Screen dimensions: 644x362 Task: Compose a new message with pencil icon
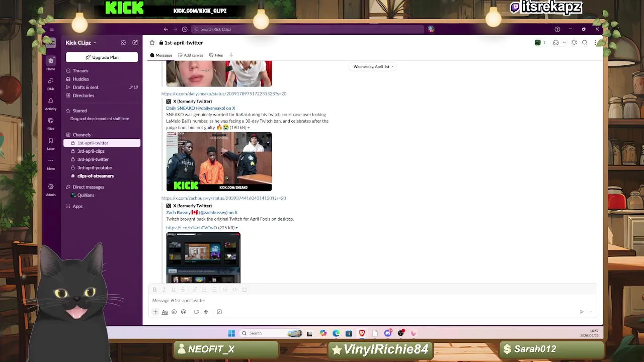coord(135,43)
